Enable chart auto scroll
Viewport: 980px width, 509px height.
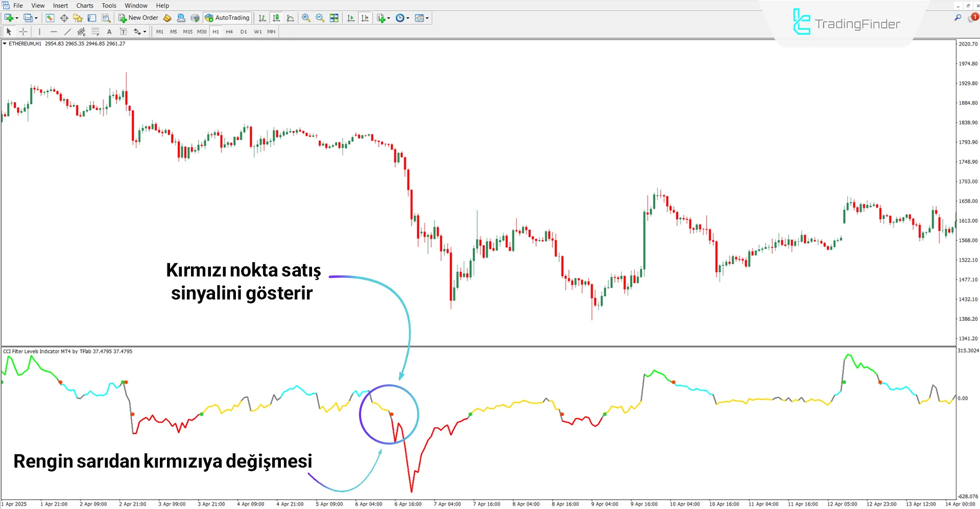(351, 17)
